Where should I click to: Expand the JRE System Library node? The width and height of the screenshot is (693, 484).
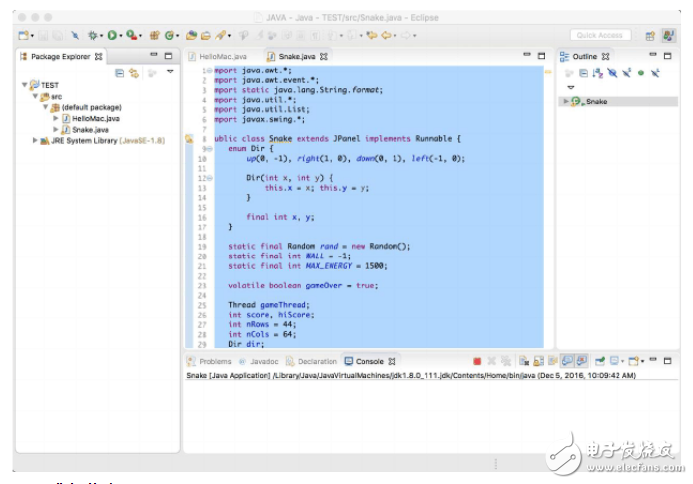click(35, 141)
